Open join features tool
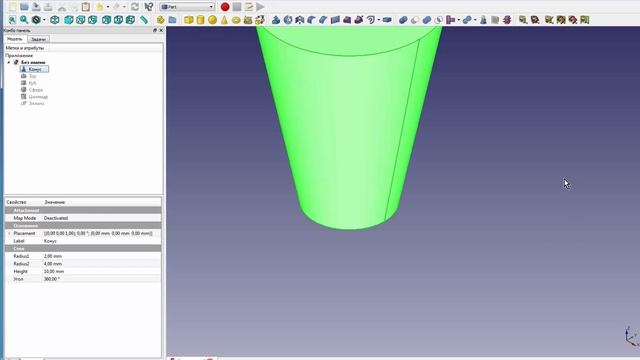Screen dimensions: 640x360 coord(451,20)
